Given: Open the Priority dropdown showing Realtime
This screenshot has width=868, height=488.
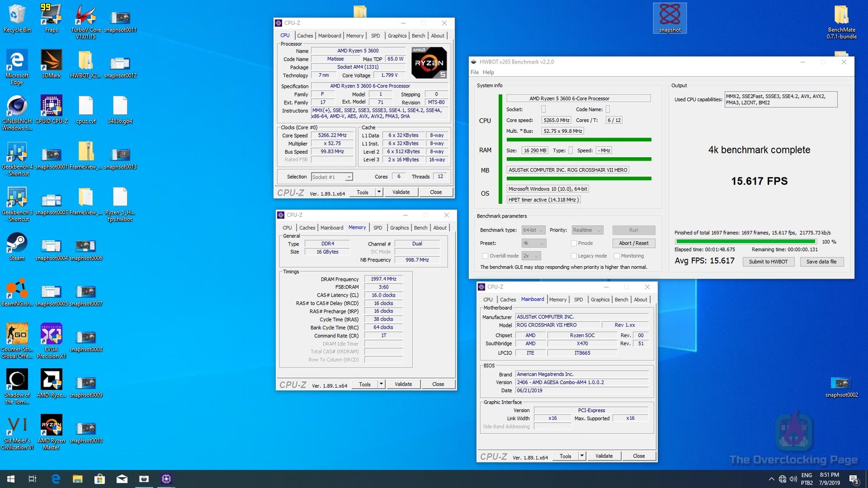Looking at the screenshot, I should click(586, 230).
